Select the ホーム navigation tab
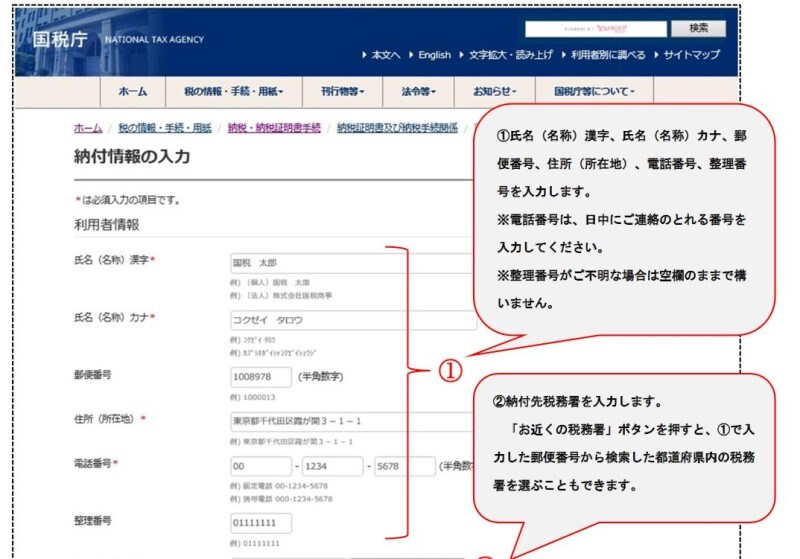This screenshot has width=800, height=559. tap(133, 92)
